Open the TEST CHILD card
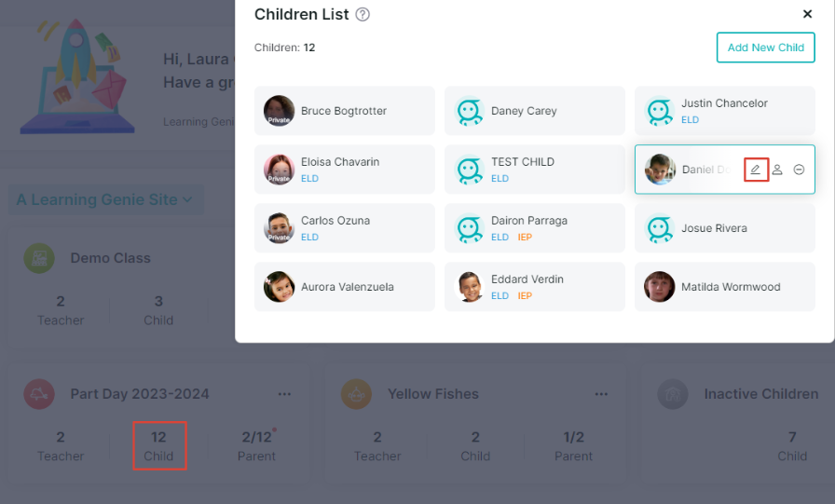The width and height of the screenshot is (835, 504). tap(535, 170)
